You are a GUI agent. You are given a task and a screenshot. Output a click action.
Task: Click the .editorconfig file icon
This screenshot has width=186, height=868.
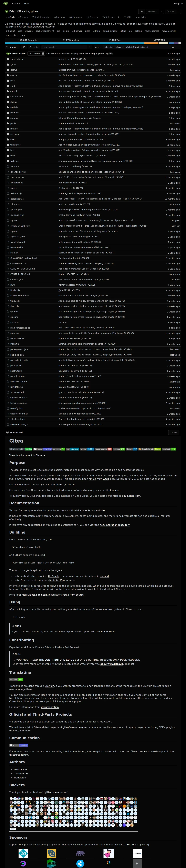click(x=8, y=183)
